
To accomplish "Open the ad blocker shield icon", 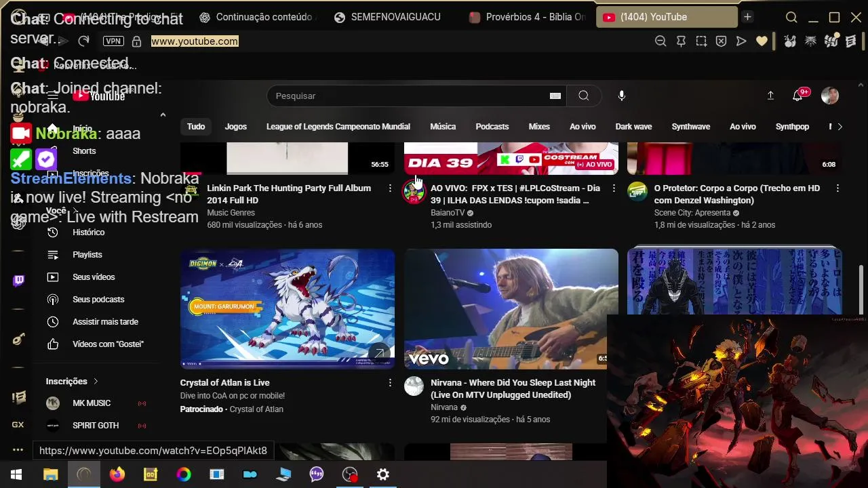I will point(722,41).
